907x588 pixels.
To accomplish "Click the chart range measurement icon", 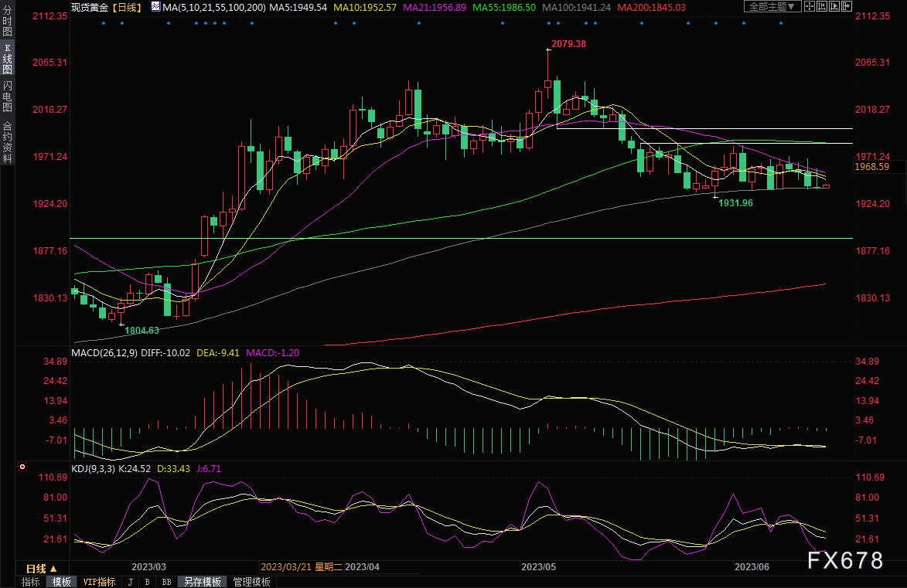I will (822, 6).
